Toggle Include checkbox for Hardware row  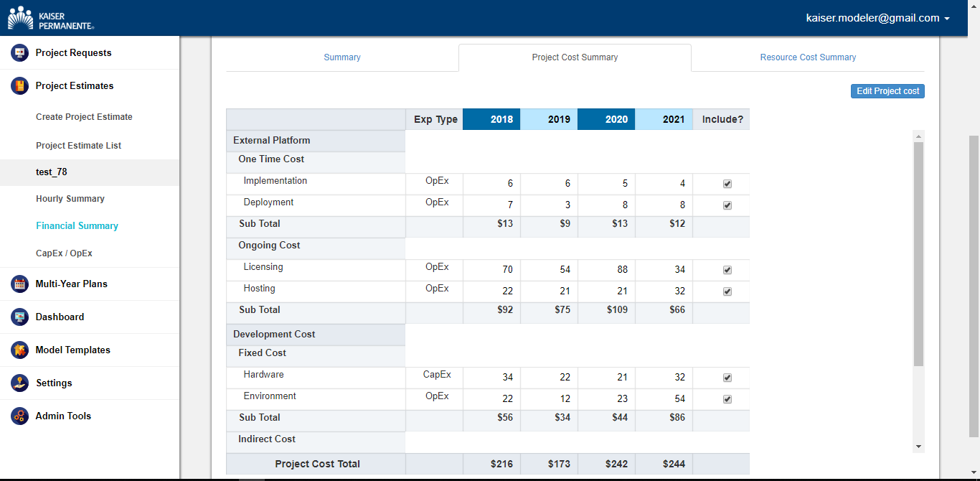point(727,378)
